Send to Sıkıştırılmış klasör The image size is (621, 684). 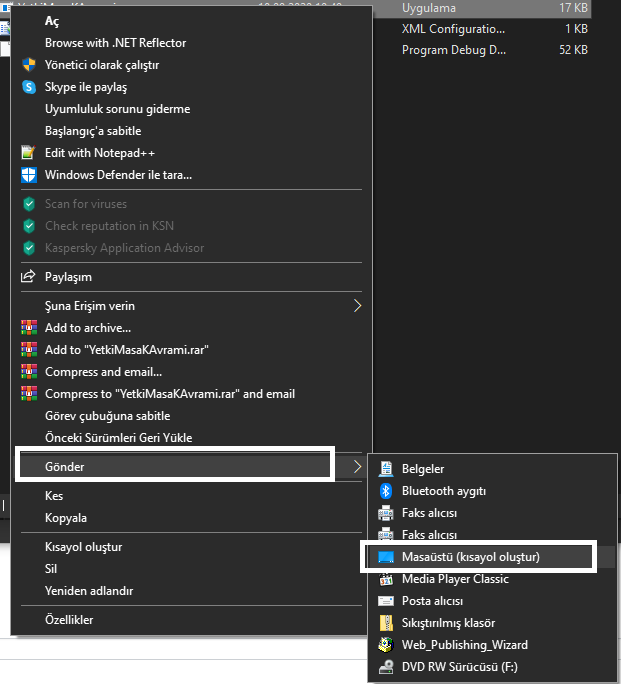pos(448,623)
